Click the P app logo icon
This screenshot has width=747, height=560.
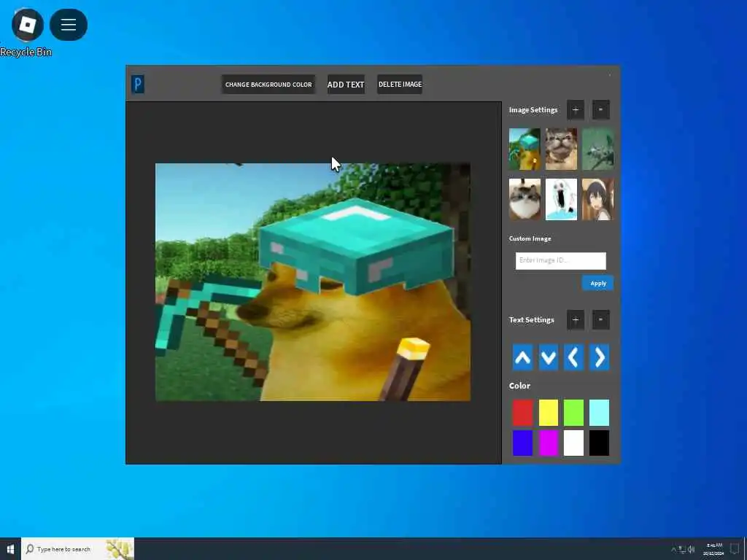coord(138,85)
